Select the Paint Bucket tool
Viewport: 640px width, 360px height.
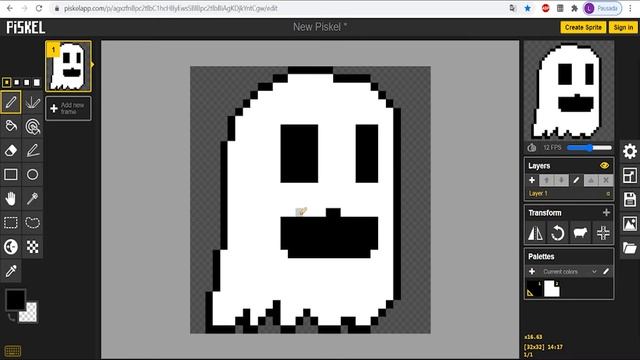[11, 126]
